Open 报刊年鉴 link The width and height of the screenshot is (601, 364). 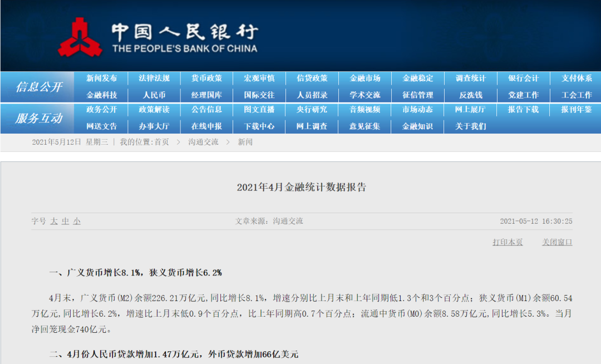[577, 110]
